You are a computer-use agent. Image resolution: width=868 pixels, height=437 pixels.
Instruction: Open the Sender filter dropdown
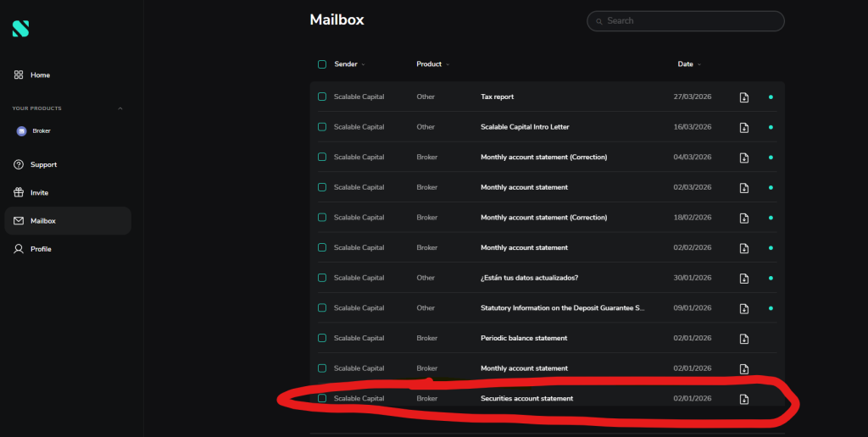point(364,65)
